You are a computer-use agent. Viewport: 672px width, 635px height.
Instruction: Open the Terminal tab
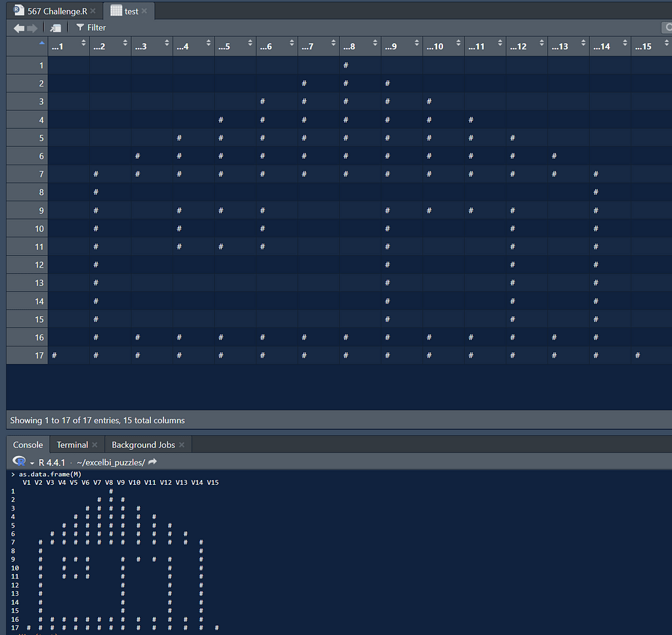(x=72, y=445)
